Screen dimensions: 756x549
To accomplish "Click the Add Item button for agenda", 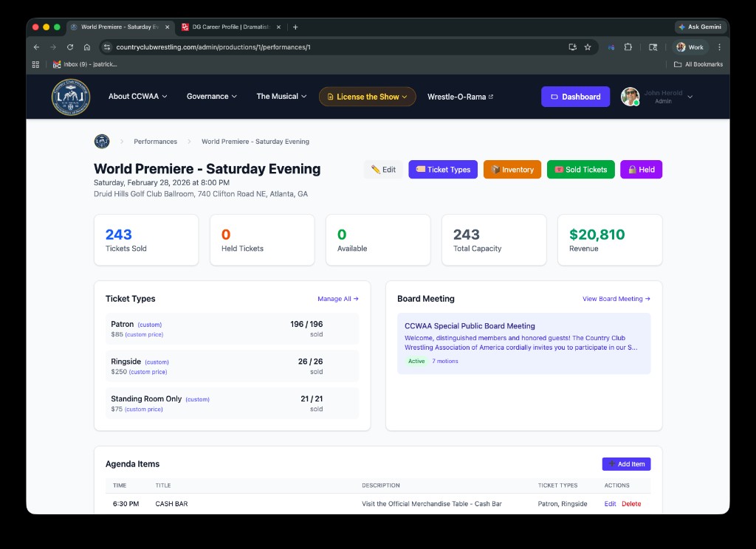I will pos(626,463).
